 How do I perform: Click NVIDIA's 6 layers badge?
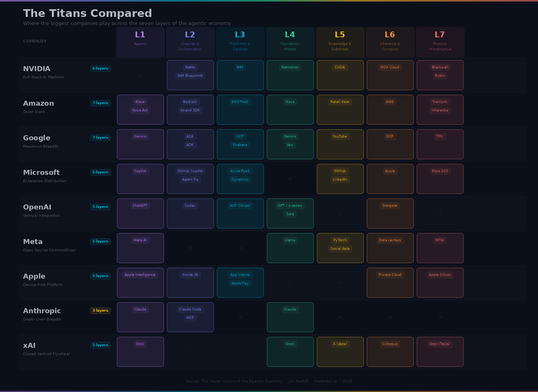coord(100,68)
